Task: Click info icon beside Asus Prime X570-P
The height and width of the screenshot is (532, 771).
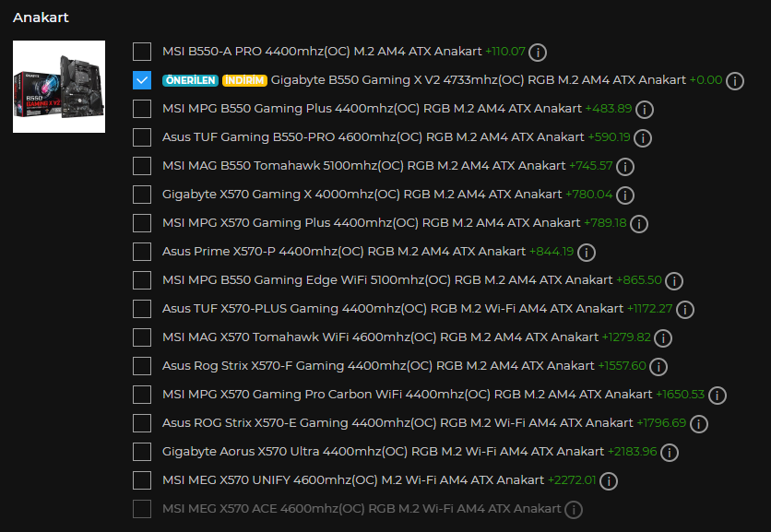Action: pyautogui.click(x=587, y=252)
